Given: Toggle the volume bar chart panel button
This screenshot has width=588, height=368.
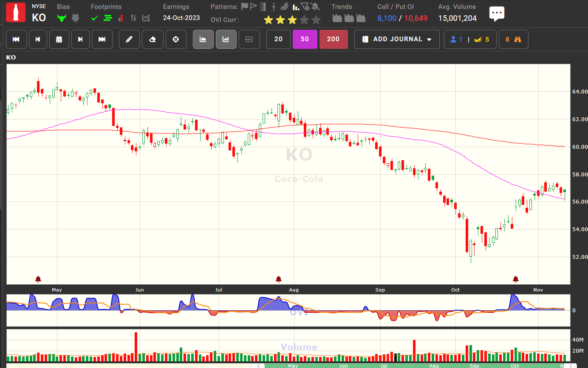Looking at the screenshot, I should [226, 40].
